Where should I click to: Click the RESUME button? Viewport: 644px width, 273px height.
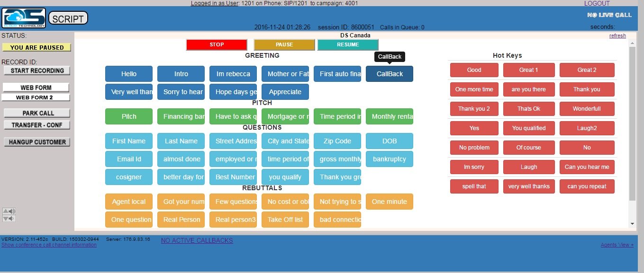click(x=348, y=44)
